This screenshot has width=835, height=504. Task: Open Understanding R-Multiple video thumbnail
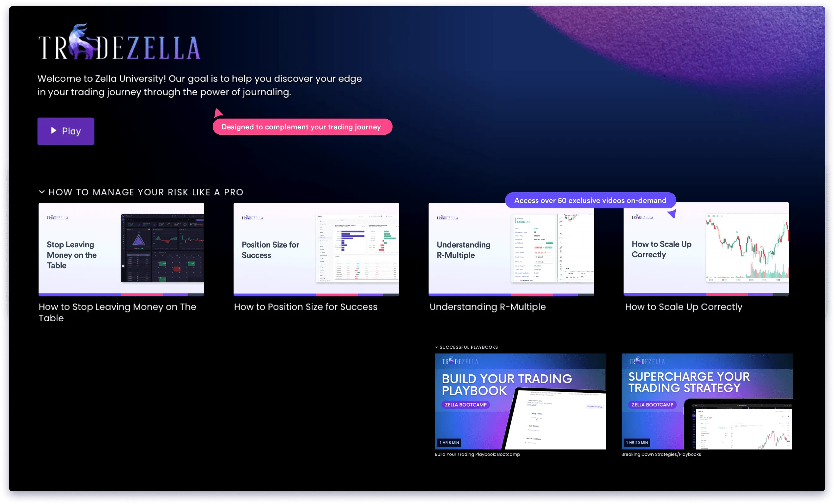coord(511,251)
